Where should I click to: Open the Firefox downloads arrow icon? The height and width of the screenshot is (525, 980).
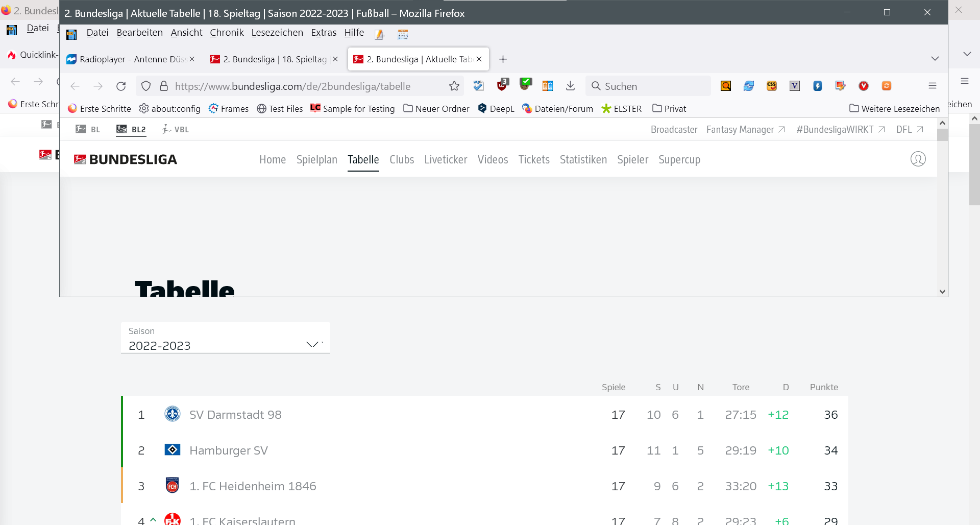tap(571, 86)
